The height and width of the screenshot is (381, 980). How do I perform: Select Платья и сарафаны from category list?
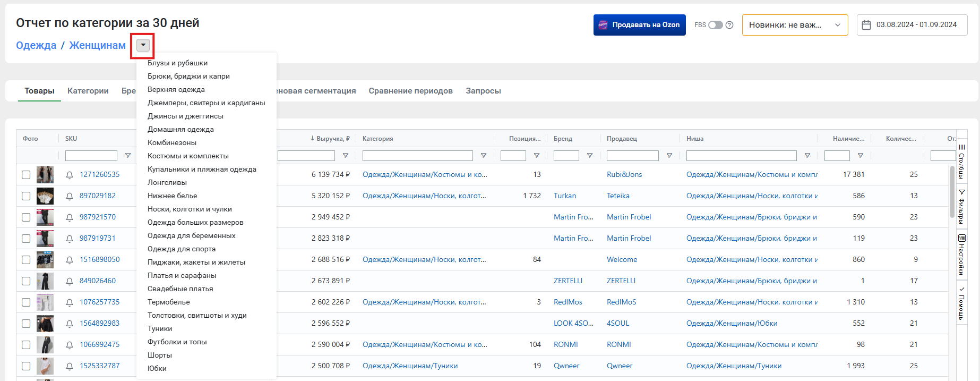[182, 276]
